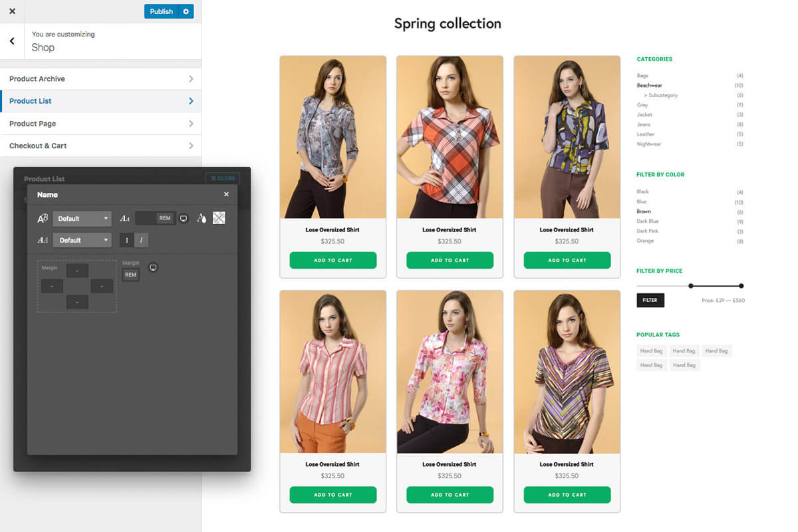
Task: Open the font family Default dropdown
Action: point(82,219)
